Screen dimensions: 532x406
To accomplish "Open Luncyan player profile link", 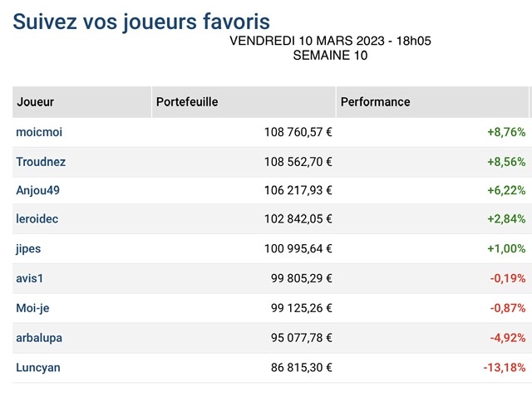I will tap(38, 368).
